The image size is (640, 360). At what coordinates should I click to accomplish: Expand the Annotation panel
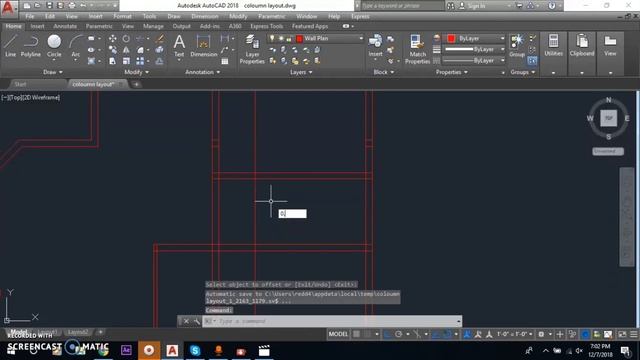202,72
